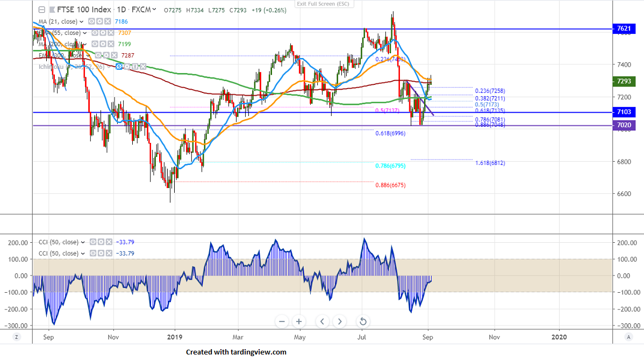This screenshot has height=362, width=644.
Task: Collapse the indicator legend with the minus box
Action: (41, 10)
